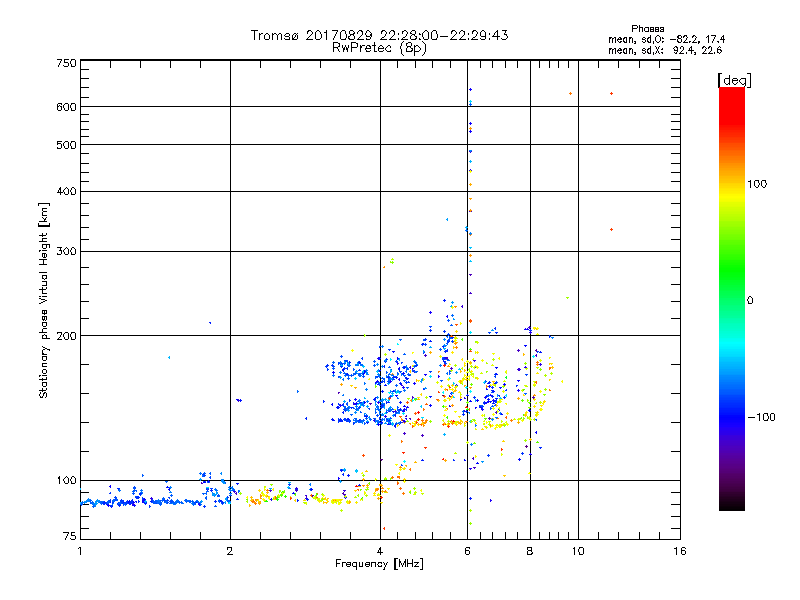The image size is (800, 600).
Task: Click the x-axis tick label '16'
Action: (x=680, y=551)
